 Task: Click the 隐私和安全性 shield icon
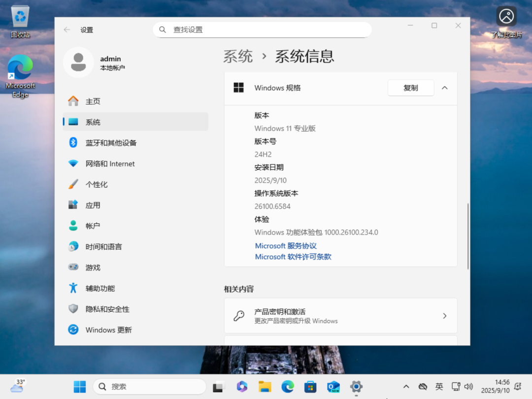pyautogui.click(x=73, y=309)
